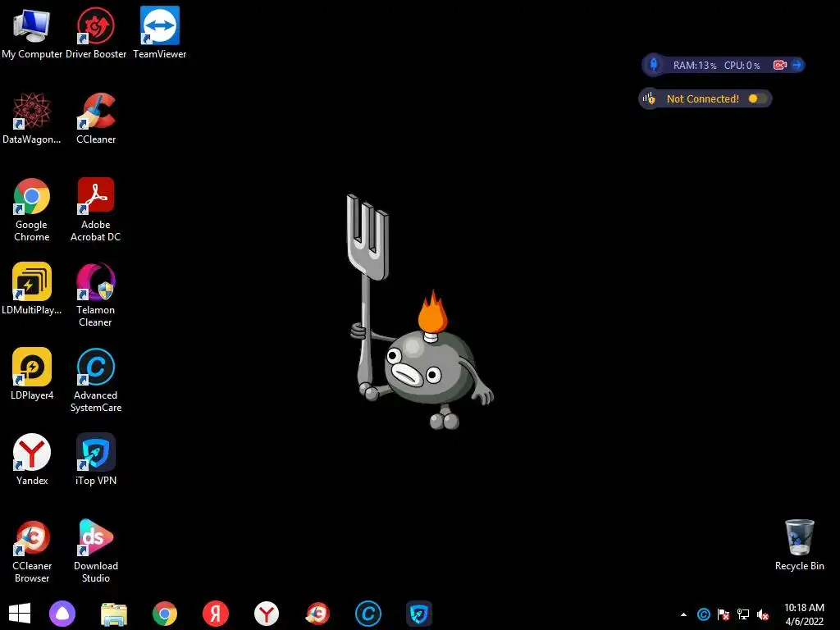Screen dimensions: 840x630
Task: Show hidden system tray icons
Action: 683,614
